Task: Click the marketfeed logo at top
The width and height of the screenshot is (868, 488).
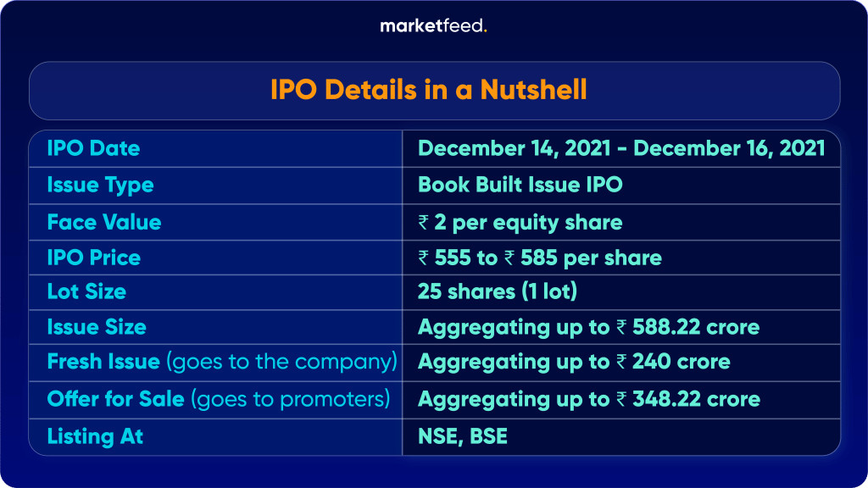Action: [x=433, y=26]
